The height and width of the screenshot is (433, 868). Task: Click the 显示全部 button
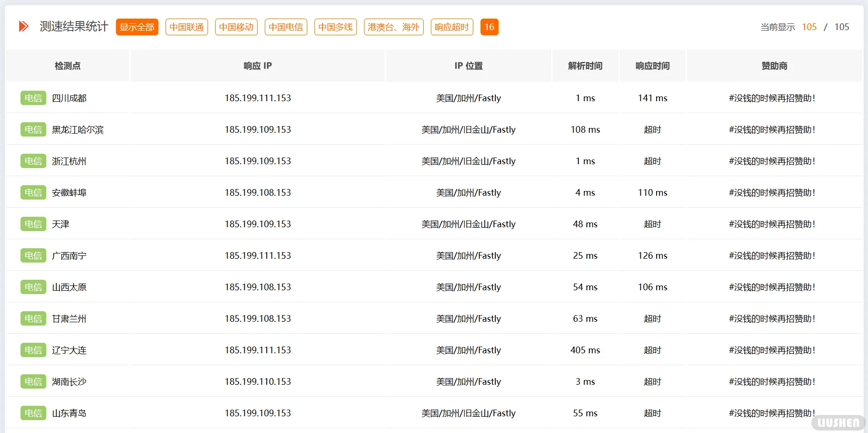[136, 27]
